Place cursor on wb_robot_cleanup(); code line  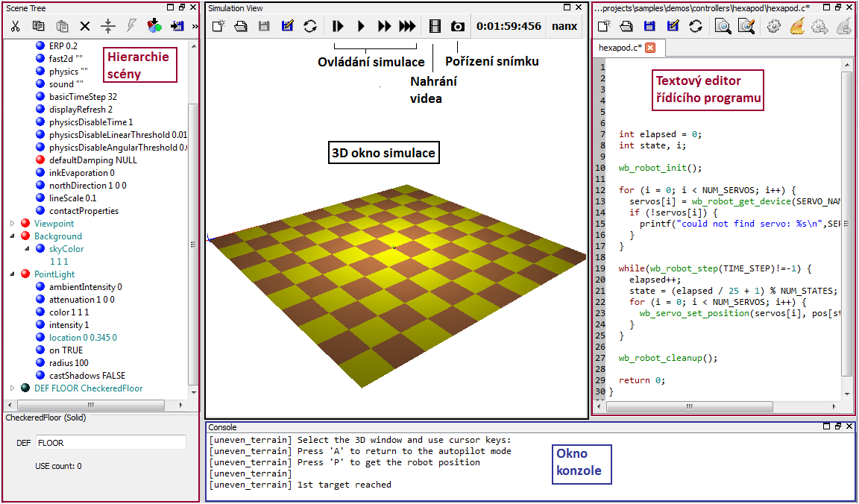click(668, 358)
